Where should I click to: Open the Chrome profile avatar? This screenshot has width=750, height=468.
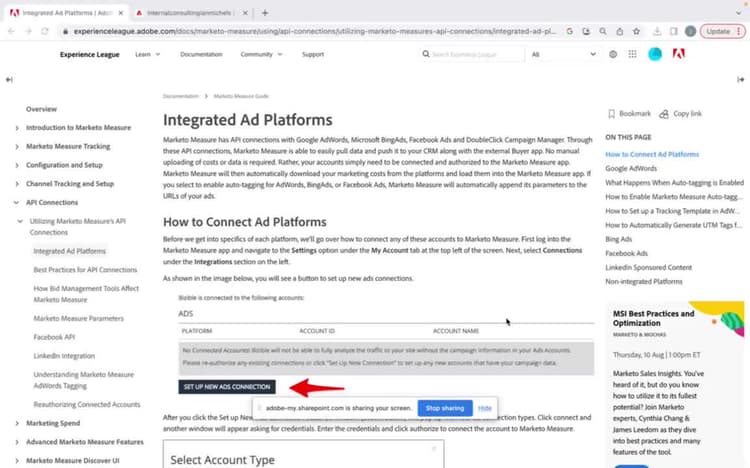[x=690, y=31]
